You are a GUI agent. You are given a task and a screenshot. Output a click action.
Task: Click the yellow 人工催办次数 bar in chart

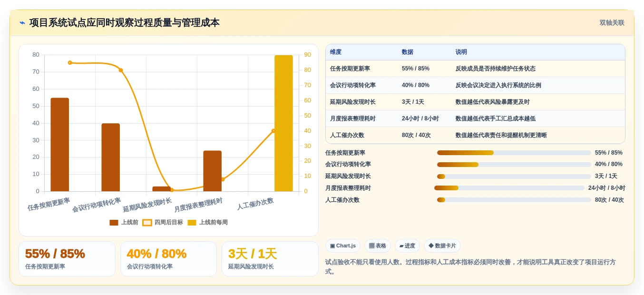283,123
